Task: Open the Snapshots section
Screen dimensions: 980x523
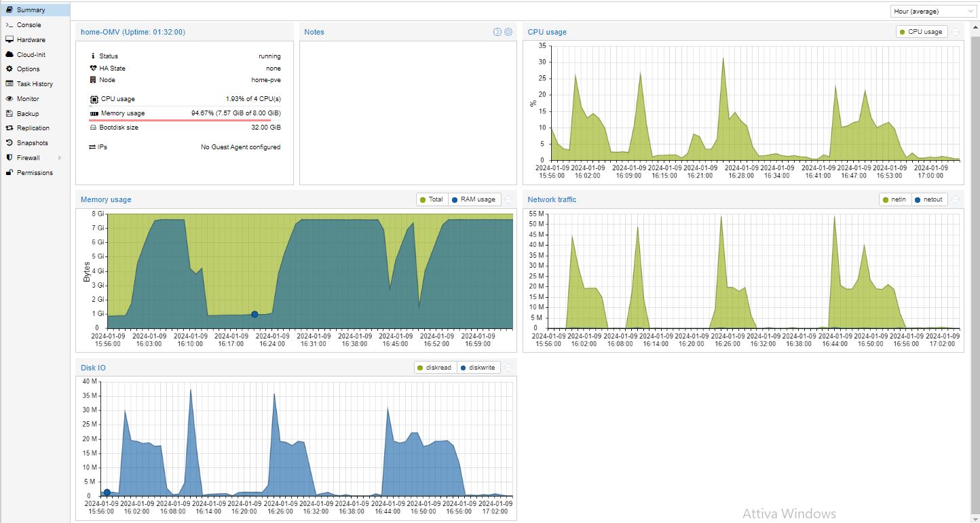Action: click(35, 143)
